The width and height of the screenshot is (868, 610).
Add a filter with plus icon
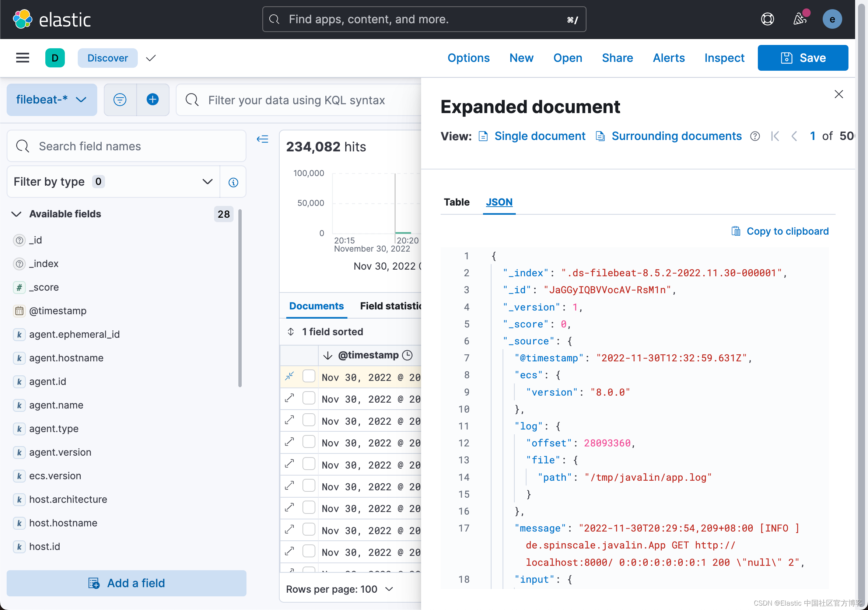click(x=153, y=100)
